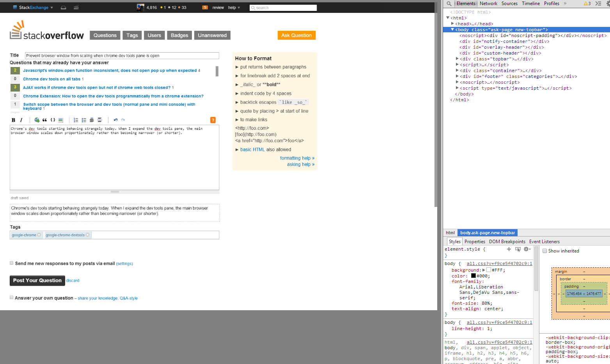
Task: Open the white background color swatch
Action: (x=489, y=270)
